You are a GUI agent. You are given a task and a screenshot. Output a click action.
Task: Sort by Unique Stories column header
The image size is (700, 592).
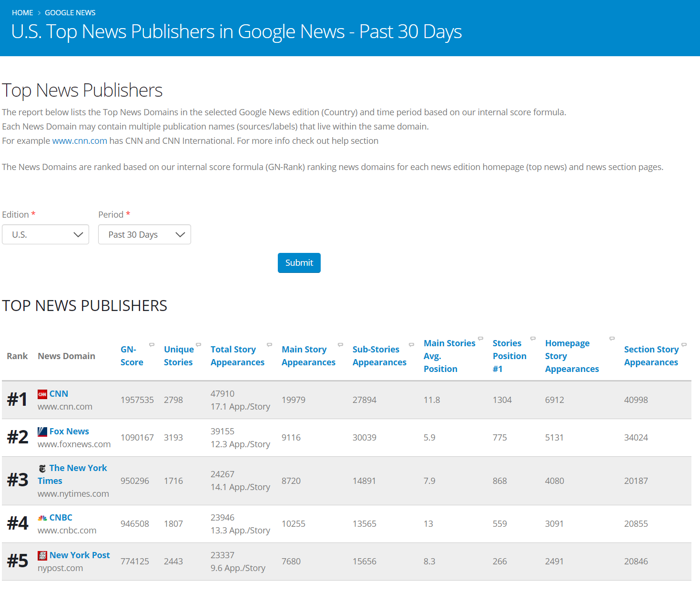tap(179, 356)
